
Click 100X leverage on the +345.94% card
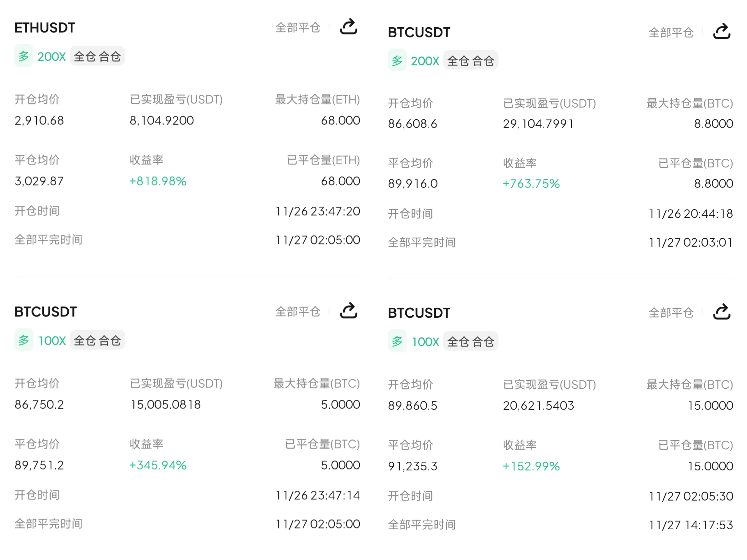52,341
